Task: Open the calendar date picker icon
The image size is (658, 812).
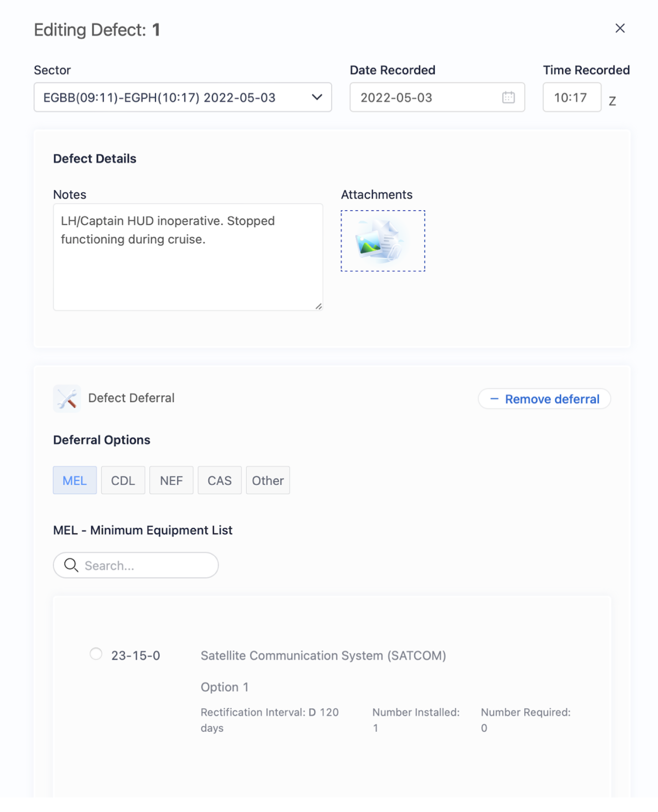Action: pos(508,97)
